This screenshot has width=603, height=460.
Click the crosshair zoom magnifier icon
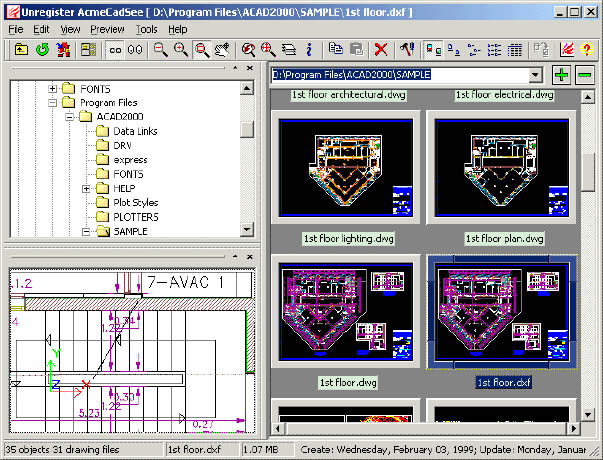[x=268, y=50]
